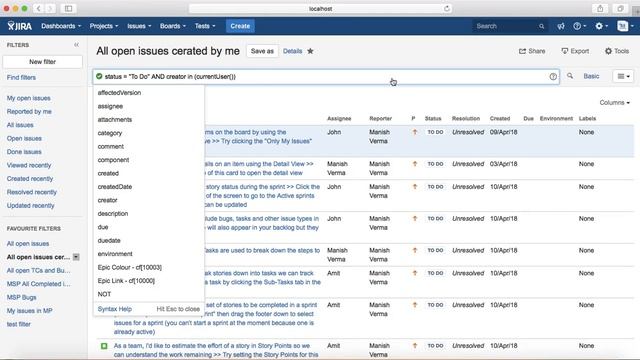Viewport: 640px width, 360px height.
Task: Click Safari share toolbar icon
Action: coord(600,9)
